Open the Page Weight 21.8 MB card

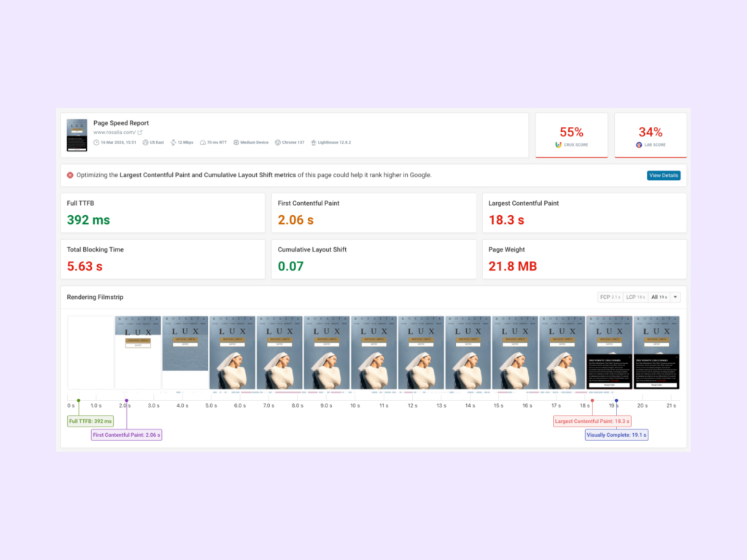[584, 259]
